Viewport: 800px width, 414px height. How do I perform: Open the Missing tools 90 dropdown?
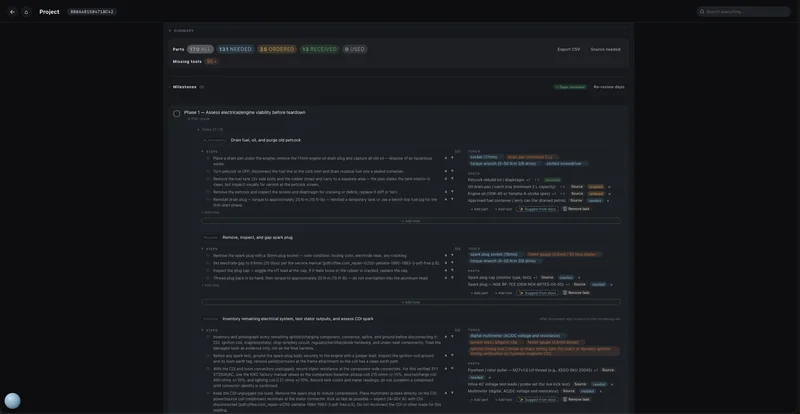click(212, 61)
